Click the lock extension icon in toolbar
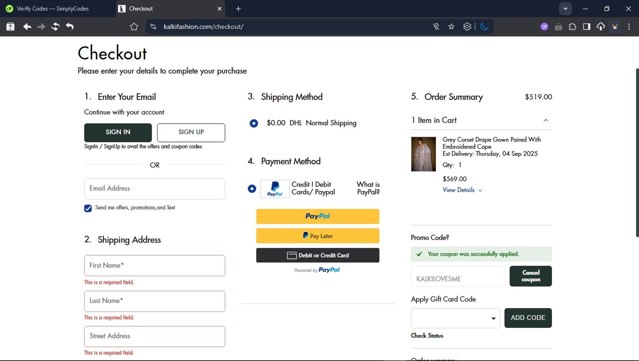Screen dimensions: 639x361 click(x=558, y=27)
